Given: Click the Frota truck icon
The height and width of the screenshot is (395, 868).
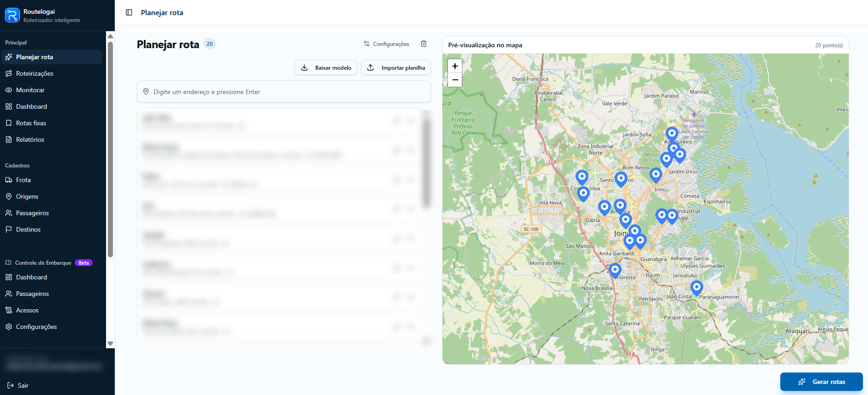Looking at the screenshot, I should click(9, 180).
